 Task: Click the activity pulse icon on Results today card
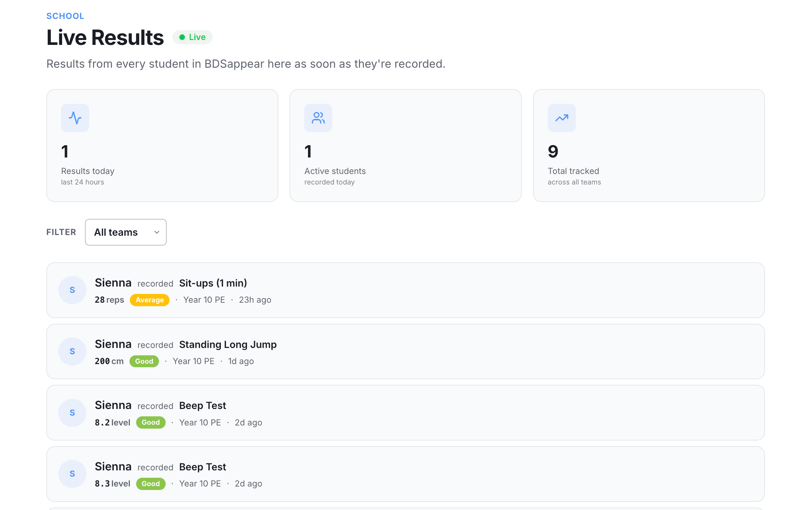pos(75,118)
